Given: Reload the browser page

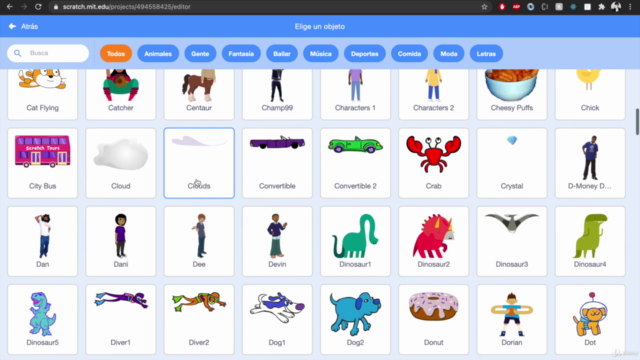Looking at the screenshot, I should click(x=38, y=7).
